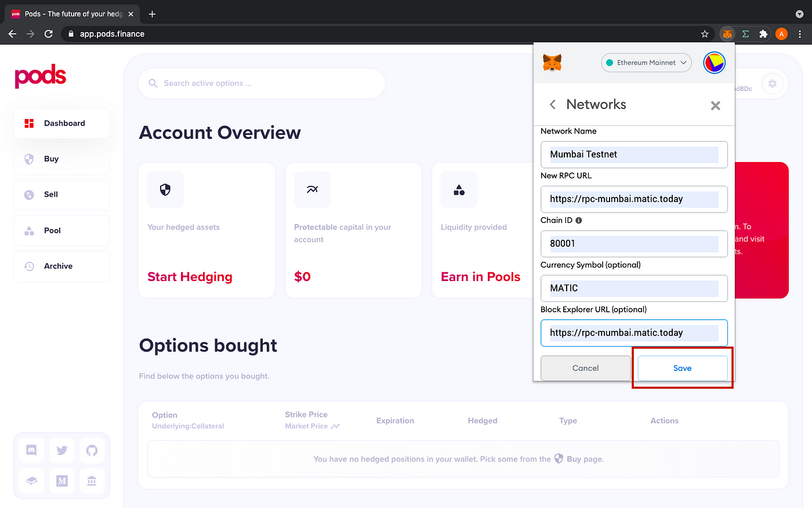The height and width of the screenshot is (508, 812).
Task: Open the Archive sidebar item
Action: (x=61, y=266)
